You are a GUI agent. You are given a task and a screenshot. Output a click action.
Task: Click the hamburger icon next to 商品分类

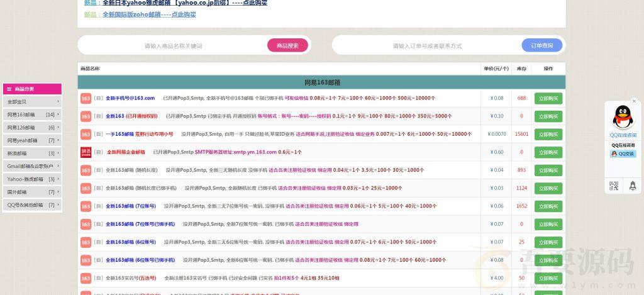point(9,89)
